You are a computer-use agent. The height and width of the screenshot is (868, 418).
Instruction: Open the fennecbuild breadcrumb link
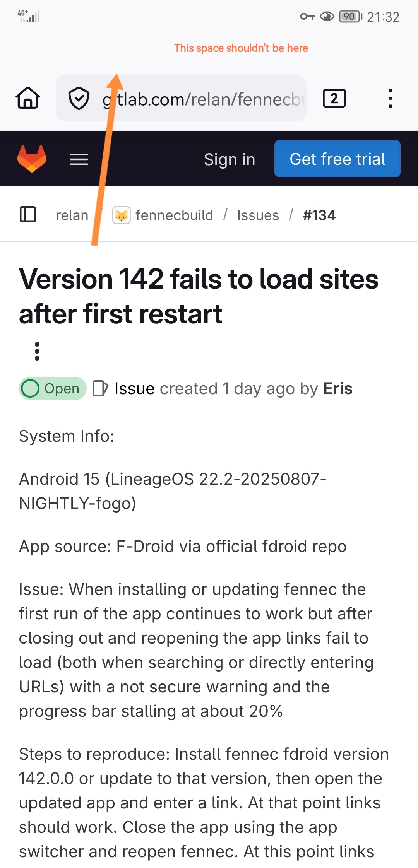(174, 215)
